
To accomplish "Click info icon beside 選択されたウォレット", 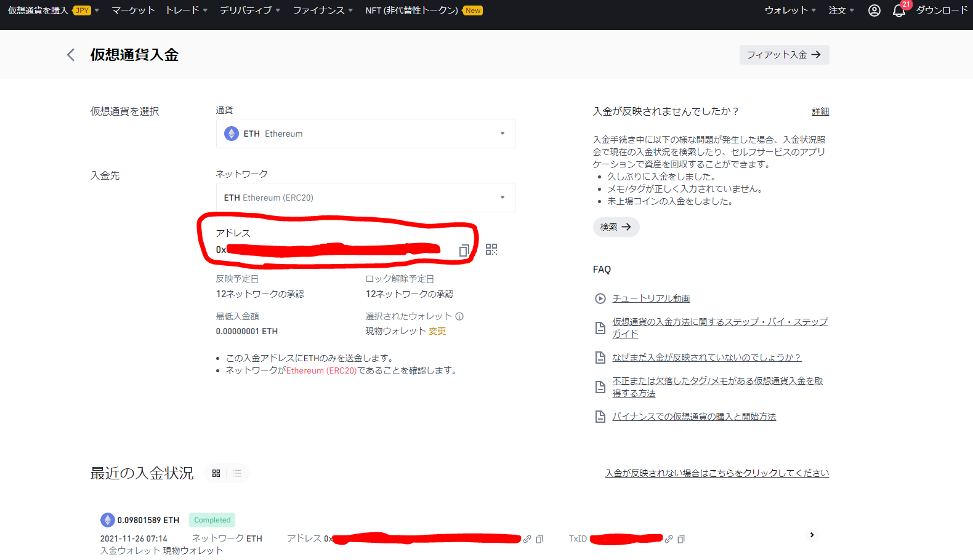I will [x=459, y=316].
